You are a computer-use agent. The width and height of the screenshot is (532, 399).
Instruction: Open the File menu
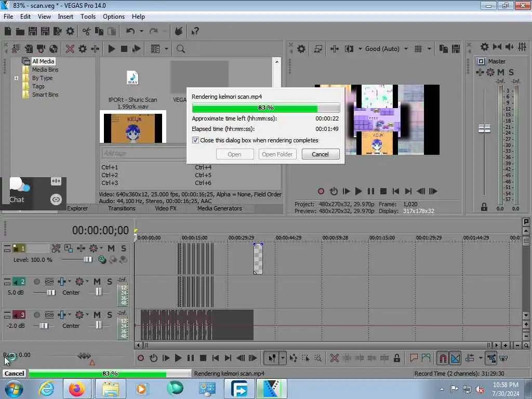8,17
